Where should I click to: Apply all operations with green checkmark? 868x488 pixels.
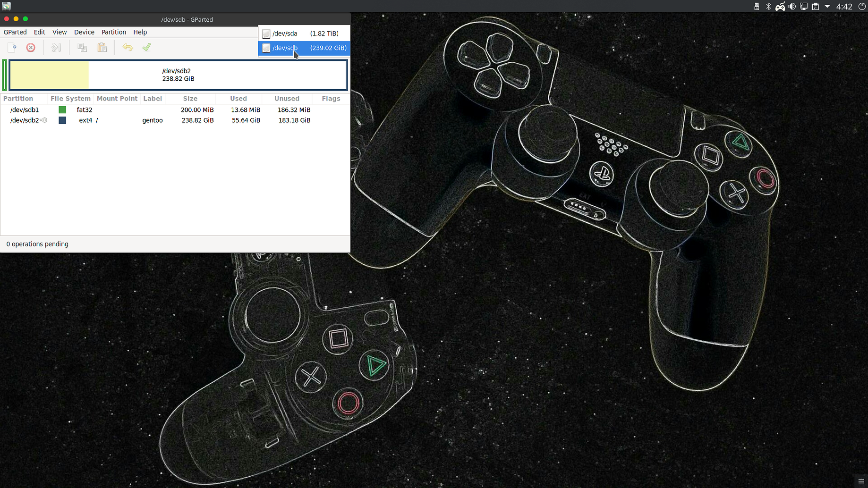tap(147, 47)
